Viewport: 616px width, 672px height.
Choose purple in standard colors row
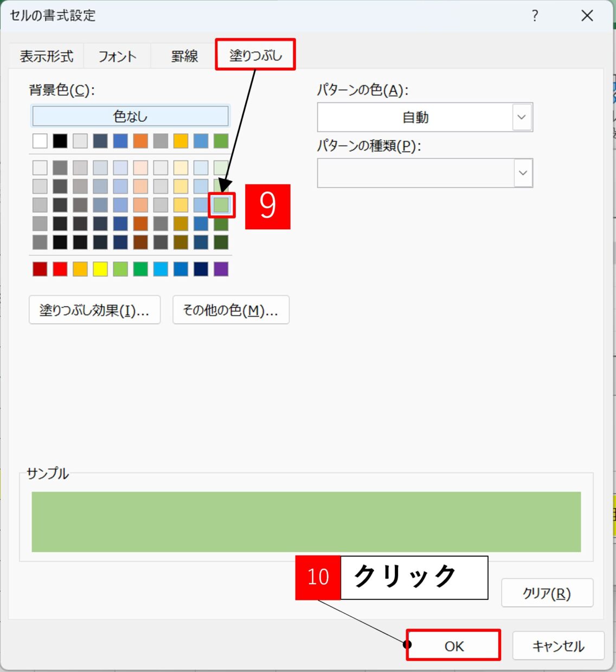tap(221, 269)
